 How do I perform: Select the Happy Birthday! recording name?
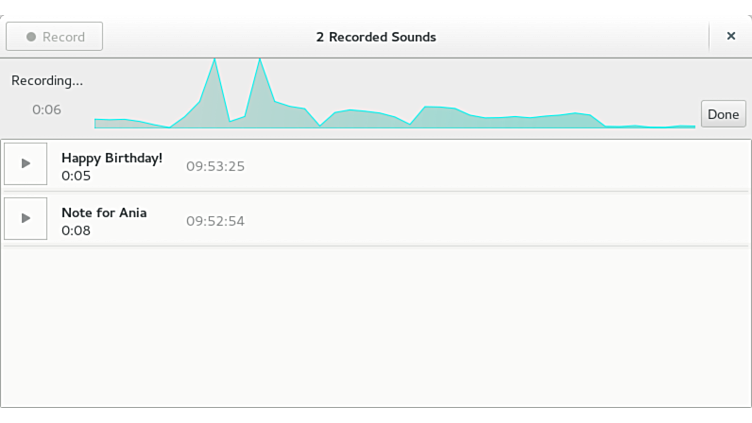pyautogui.click(x=112, y=158)
